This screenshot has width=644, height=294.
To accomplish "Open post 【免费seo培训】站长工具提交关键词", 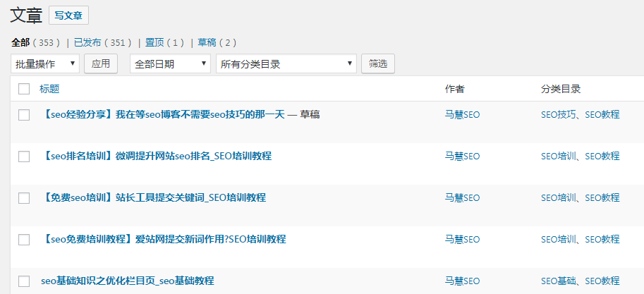I will (153, 197).
